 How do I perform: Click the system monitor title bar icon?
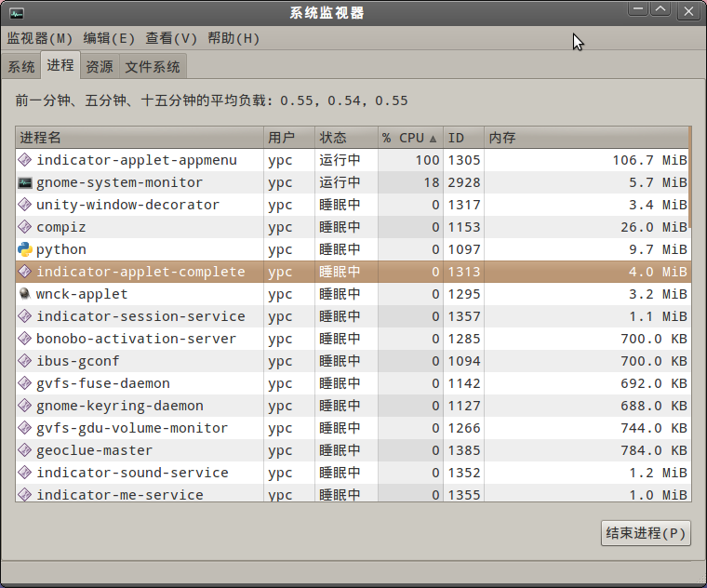(16, 14)
